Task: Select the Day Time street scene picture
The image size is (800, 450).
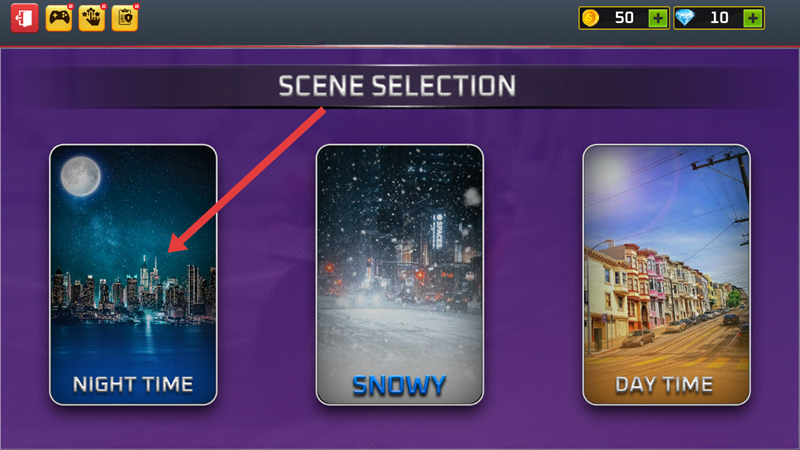Action: pyautogui.click(x=666, y=275)
